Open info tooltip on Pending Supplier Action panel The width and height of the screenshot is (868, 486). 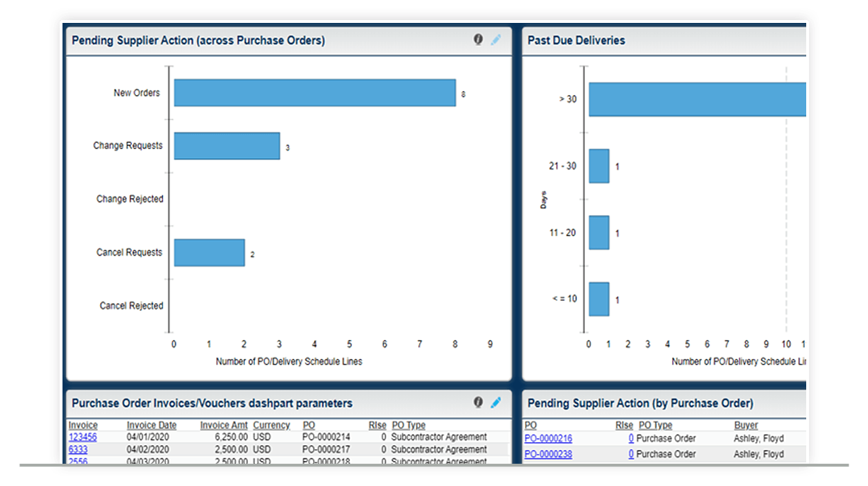coord(478,40)
